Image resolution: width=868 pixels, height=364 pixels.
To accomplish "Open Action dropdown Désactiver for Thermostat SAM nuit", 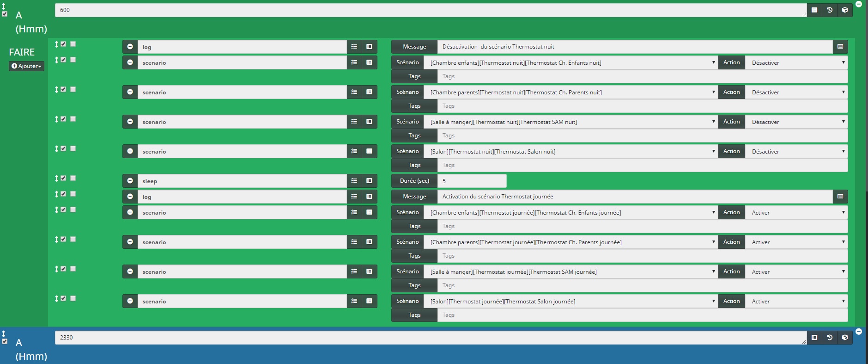I will tap(797, 122).
